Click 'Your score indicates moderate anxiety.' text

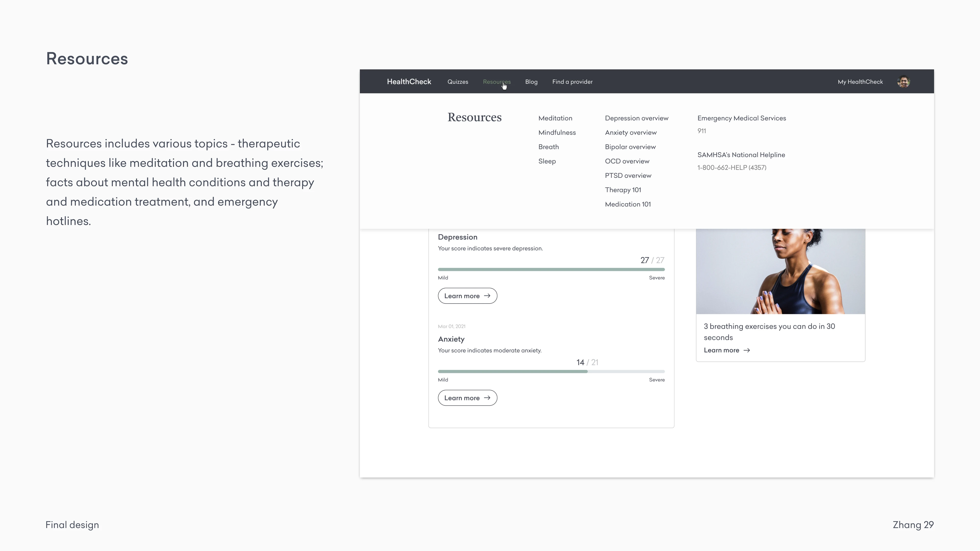pos(490,350)
